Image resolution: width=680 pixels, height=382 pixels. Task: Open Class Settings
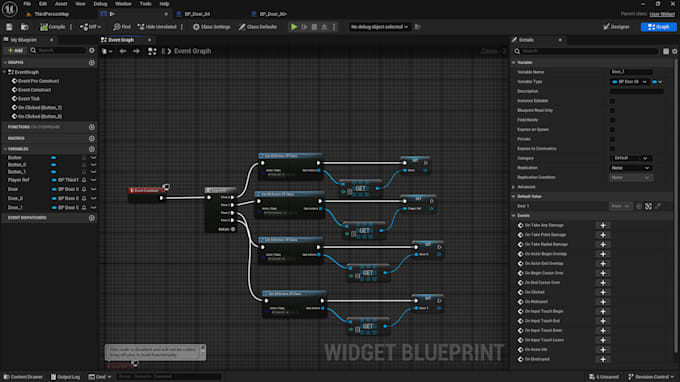pyautogui.click(x=212, y=27)
